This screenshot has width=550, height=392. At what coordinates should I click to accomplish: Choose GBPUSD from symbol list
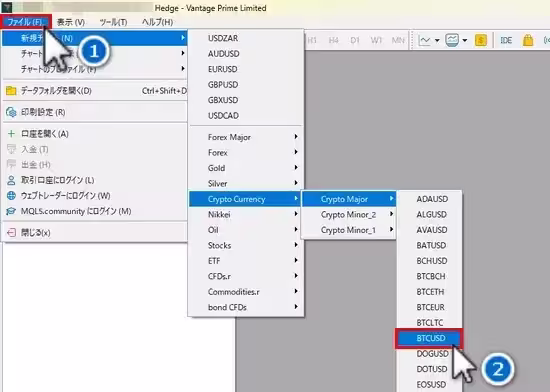246,85
